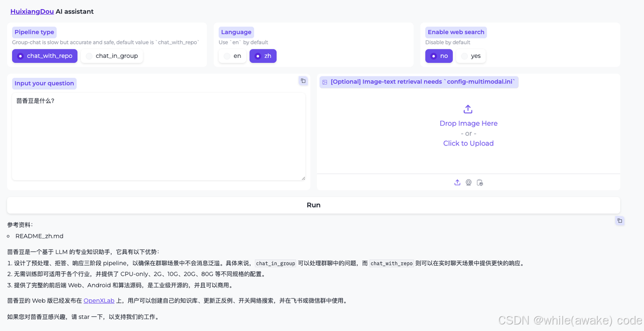Click the 'Disable by default' hint text
The image size is (644, 331).
448,42
